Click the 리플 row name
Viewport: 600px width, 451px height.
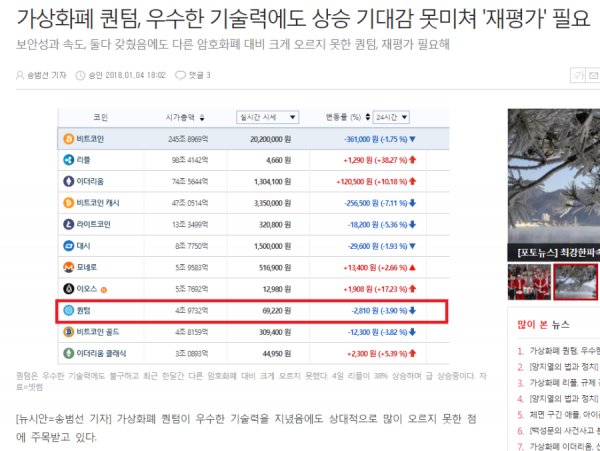click(83, 160)
